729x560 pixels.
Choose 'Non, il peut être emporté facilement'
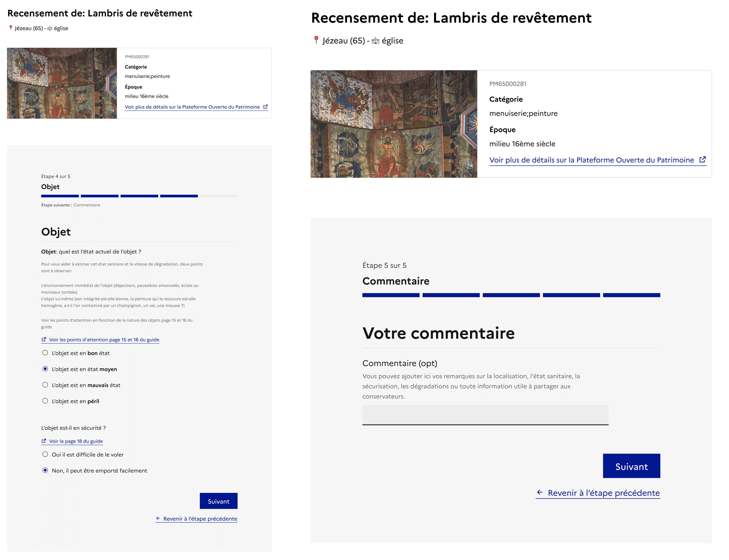coord(45,470)
